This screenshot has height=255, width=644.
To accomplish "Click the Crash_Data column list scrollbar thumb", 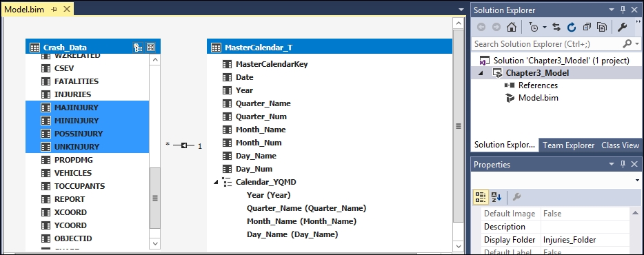I will (155, 198).
